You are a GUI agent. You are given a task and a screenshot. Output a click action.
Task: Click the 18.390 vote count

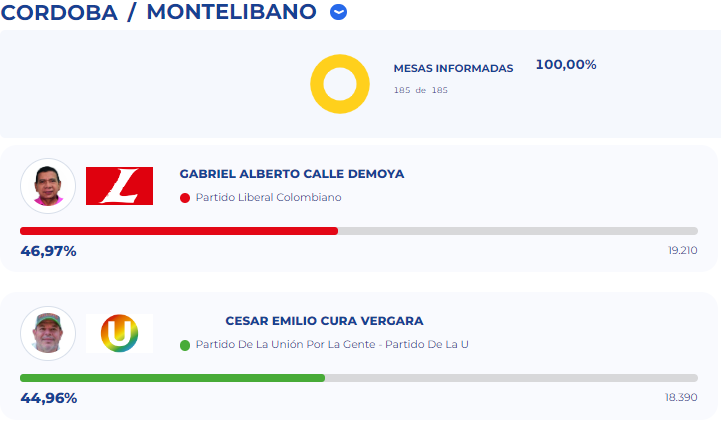coord(681,397)
